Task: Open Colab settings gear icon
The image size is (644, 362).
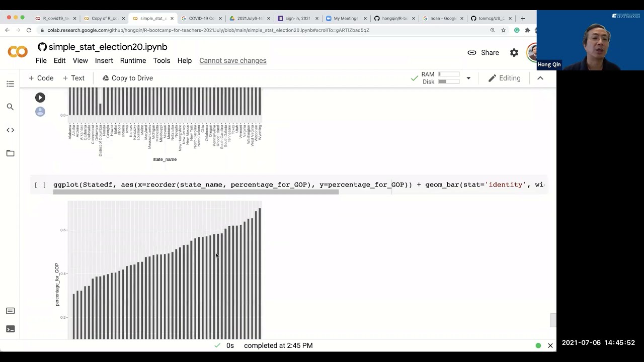Action: [514, 53]
